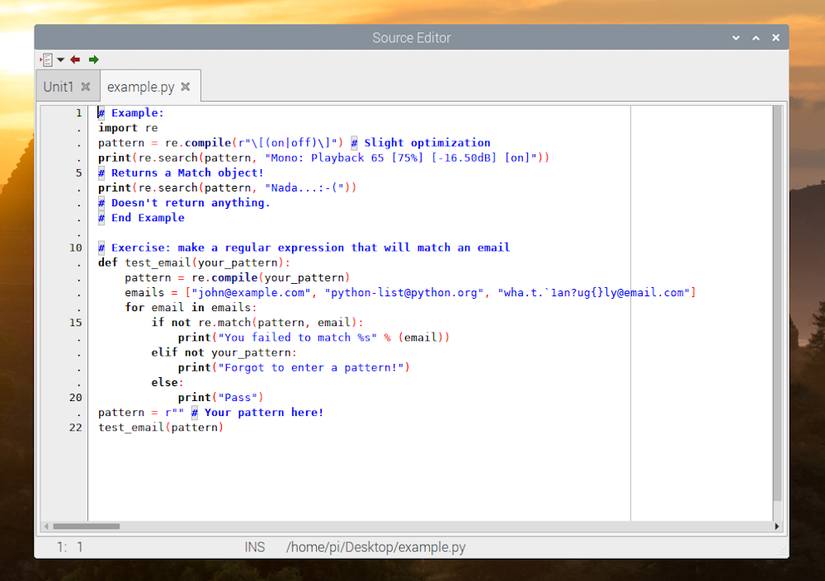825x581 pixels.
Task: Click the down arrow on the horizontal scrollbar's right end
Action: (777, 526)
